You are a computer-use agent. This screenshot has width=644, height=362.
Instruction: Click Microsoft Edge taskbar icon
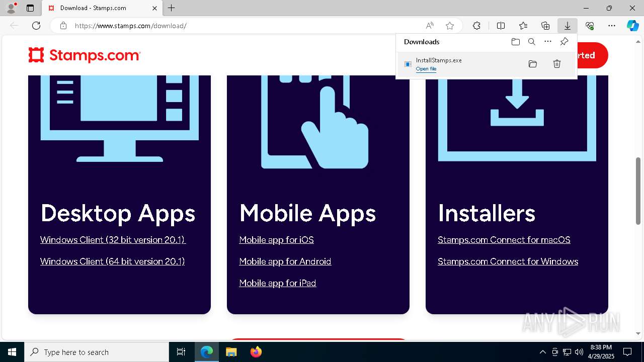pos(207,352)
